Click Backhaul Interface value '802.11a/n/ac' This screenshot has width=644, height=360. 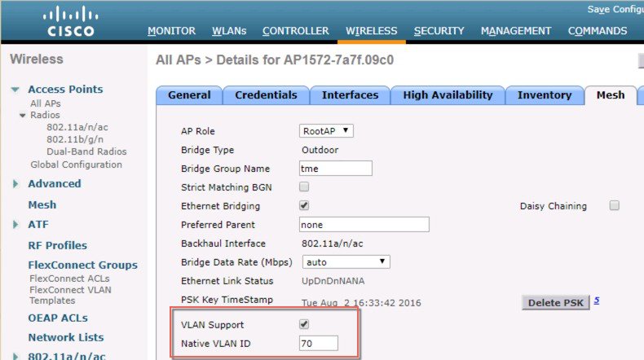point(333,244)
